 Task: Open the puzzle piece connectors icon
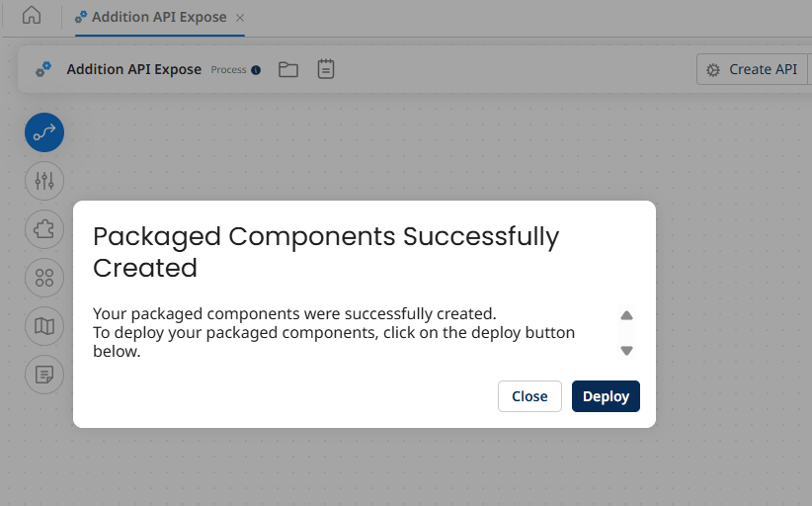pos(44,229)
